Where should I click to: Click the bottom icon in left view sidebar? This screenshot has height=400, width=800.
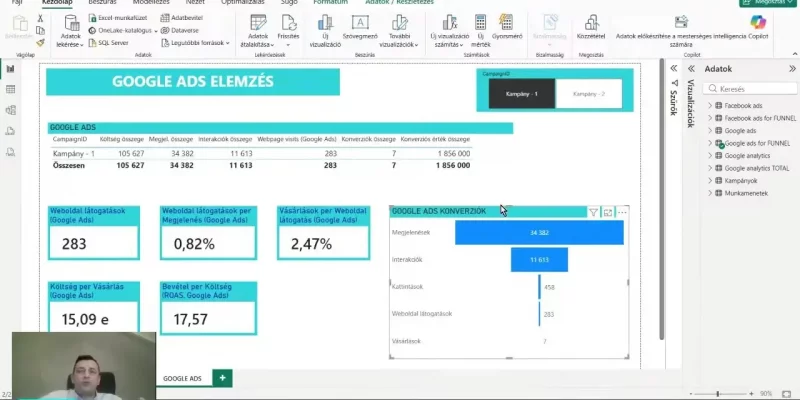[11, 152]
